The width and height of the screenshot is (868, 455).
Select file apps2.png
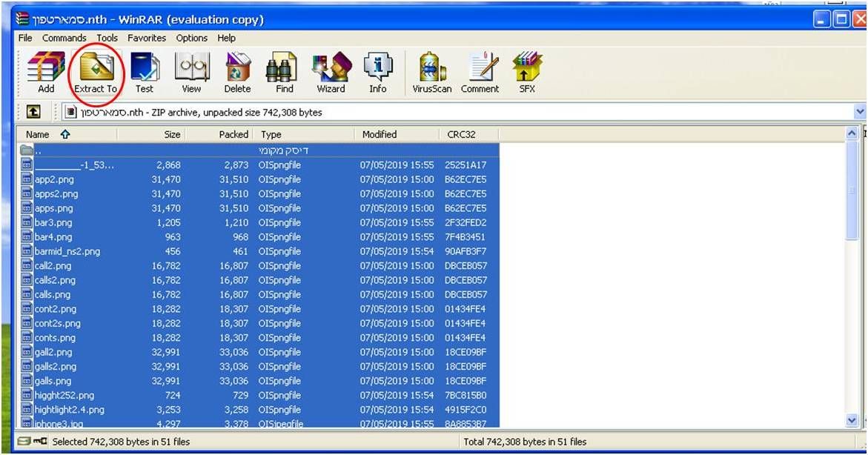point(56,193)
